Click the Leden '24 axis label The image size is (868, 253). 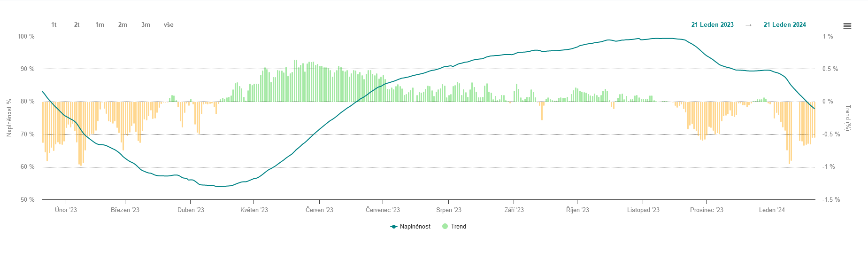tap(772, 210)
